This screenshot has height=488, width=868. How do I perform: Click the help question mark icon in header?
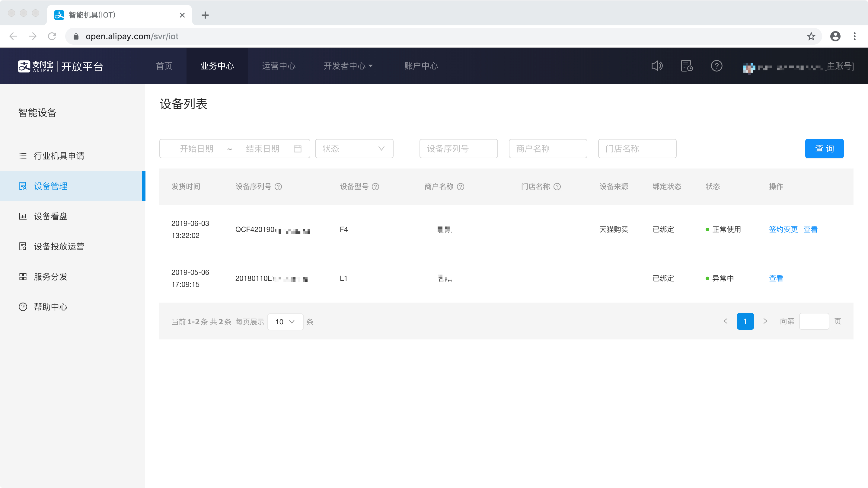pos(716,66)
